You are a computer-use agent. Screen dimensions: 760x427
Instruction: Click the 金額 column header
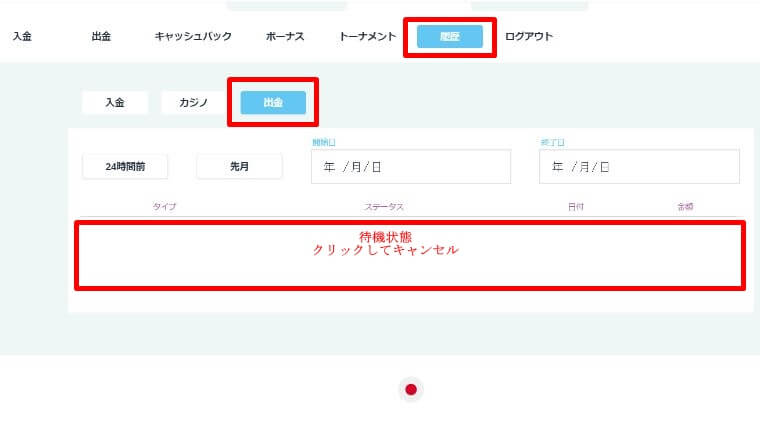(685, 207)
